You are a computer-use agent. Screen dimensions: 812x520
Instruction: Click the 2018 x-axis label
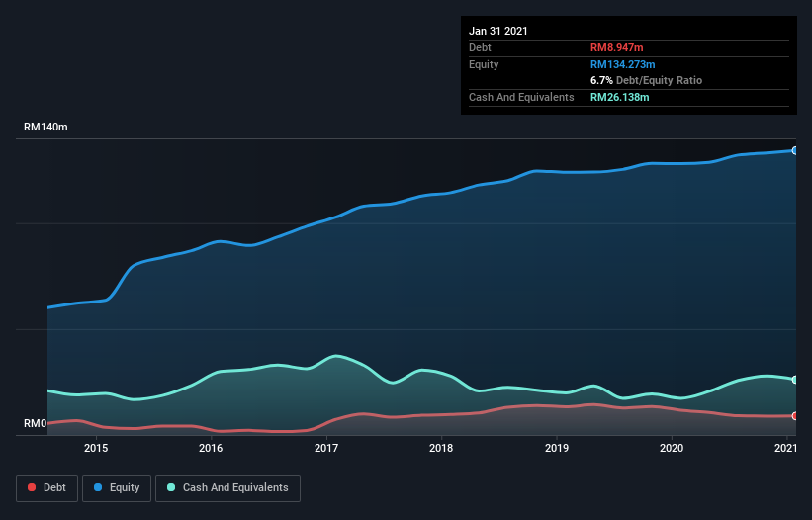(x=441, y=448)
